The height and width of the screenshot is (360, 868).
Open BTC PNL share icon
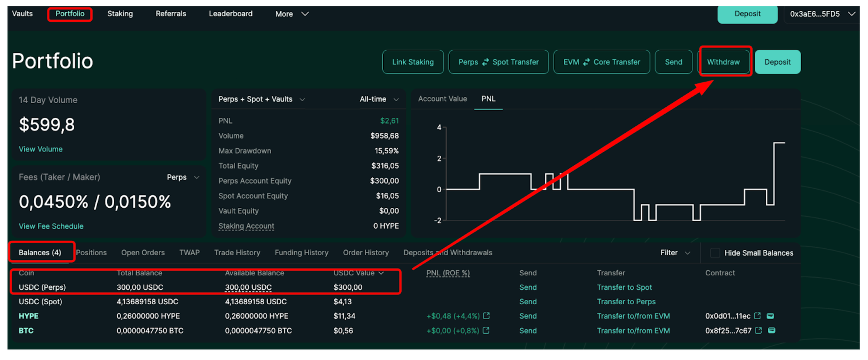[486, 331]
